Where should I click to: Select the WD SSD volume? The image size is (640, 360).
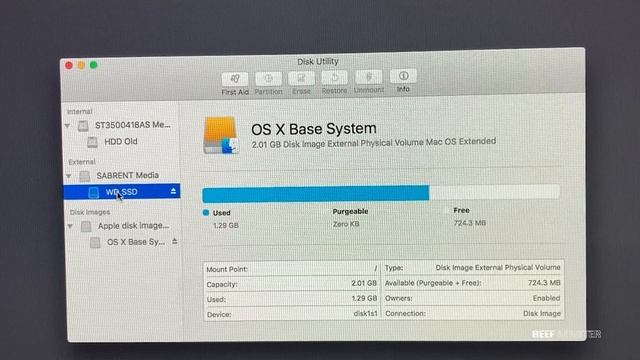[x=122, y=192]
